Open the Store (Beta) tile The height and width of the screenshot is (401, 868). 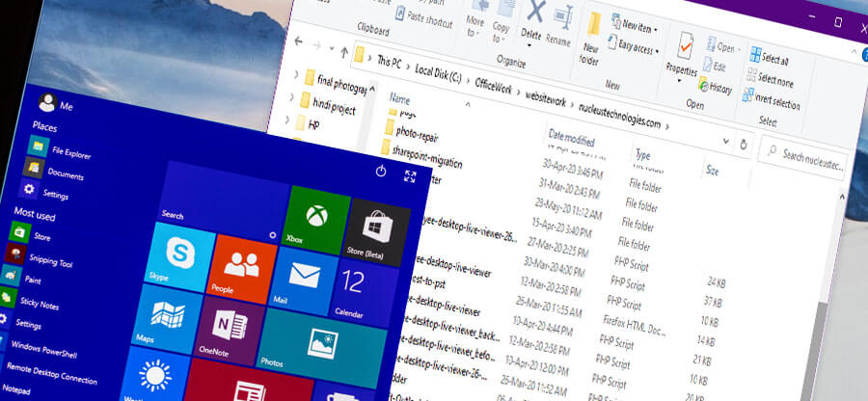[377, 231]
